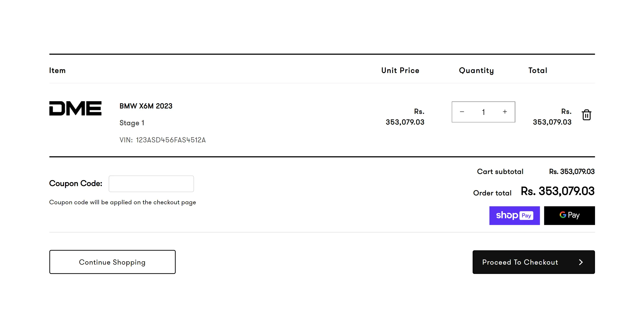Image resolution: width=644 pixels, height=312 pixels.
Task: Click the Continue Shopping button
Action: point(112,262)
